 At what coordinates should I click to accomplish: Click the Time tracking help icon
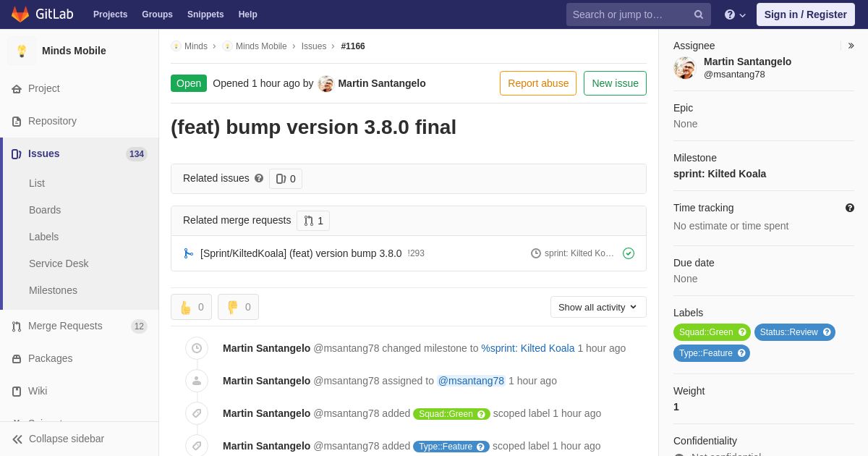(850, 208)
